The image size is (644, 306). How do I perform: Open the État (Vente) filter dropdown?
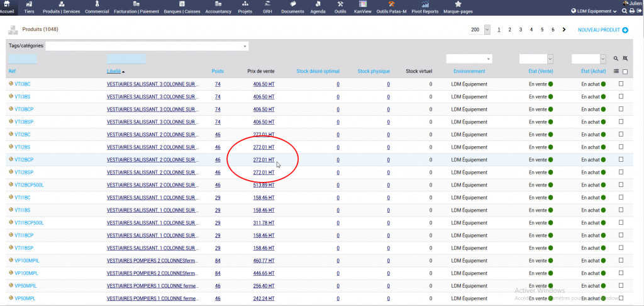(536, 59)
